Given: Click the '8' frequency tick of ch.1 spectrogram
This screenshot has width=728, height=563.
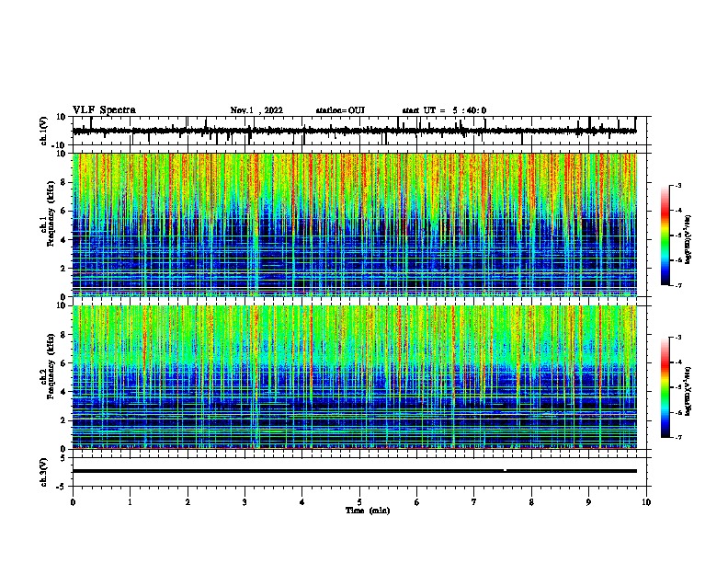Looking at the screenshot, I should [x=63, y=182].
